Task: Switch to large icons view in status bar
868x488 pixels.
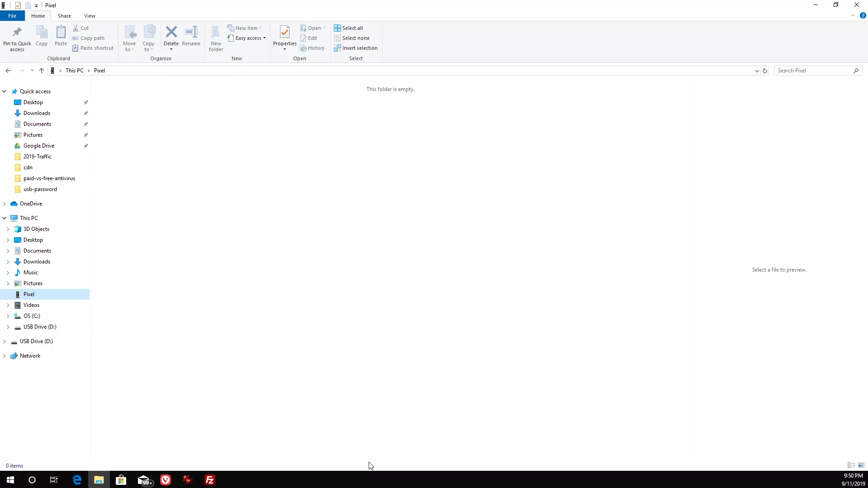Action: pos(861,465)
